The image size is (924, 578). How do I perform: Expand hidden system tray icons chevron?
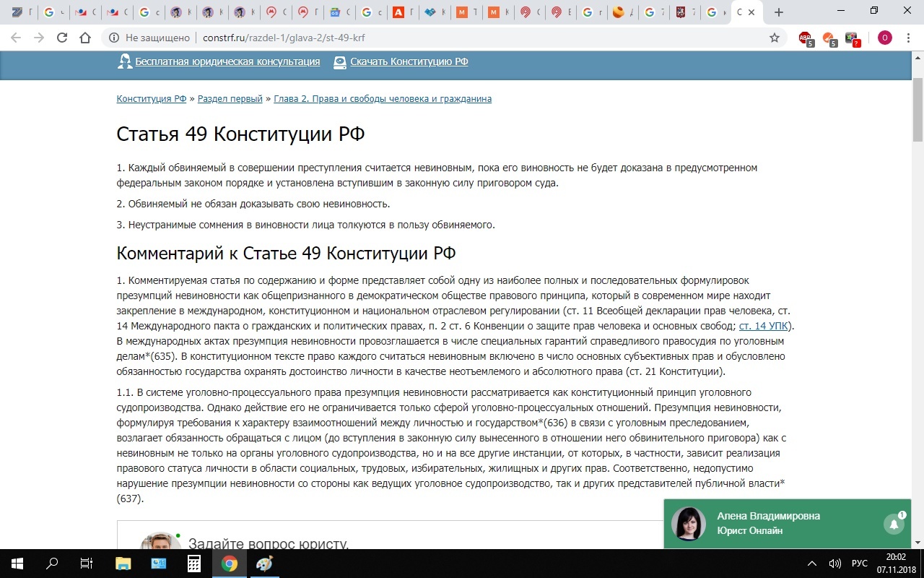pos(812,564)
